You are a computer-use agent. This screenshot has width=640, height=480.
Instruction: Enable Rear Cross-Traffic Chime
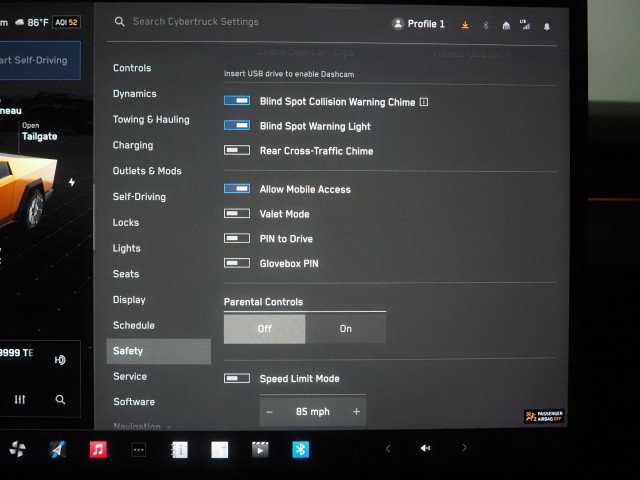237,150
